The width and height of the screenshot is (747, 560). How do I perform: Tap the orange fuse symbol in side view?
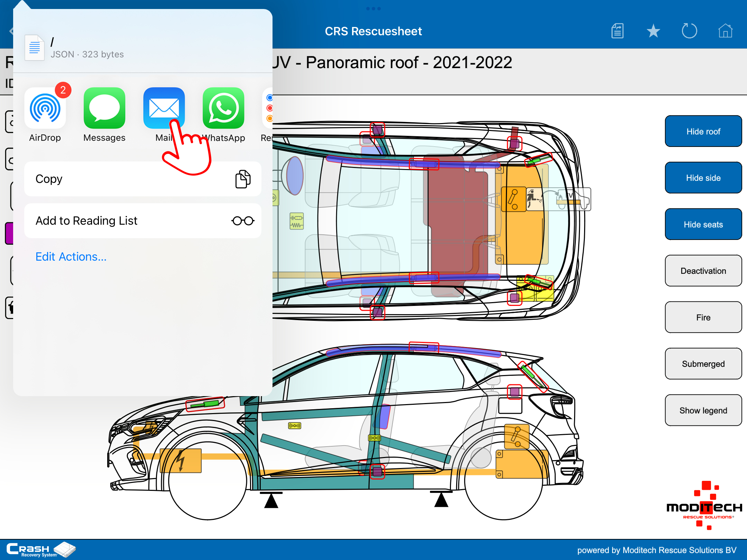(517, 437)
